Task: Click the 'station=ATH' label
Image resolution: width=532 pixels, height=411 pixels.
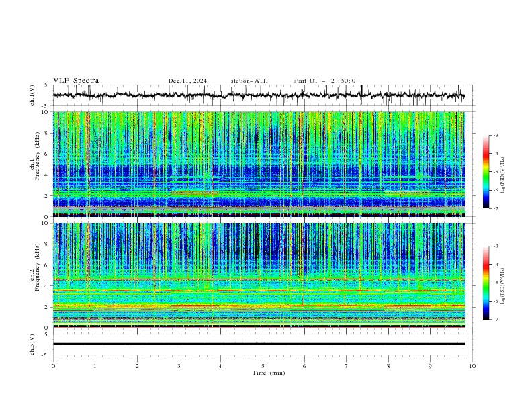Action: click(249, 81)
